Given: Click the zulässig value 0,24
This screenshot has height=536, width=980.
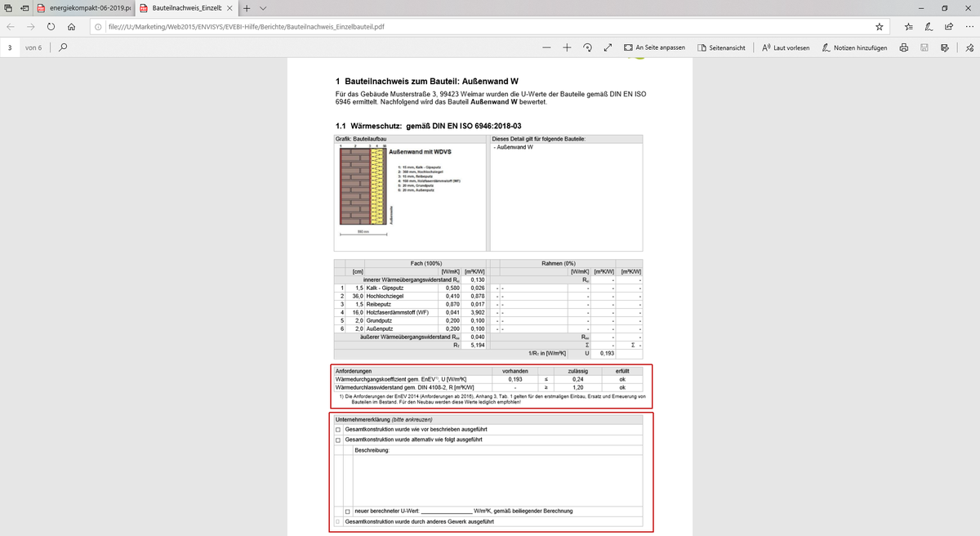Looking at the screenshot, I should [578, 380].
